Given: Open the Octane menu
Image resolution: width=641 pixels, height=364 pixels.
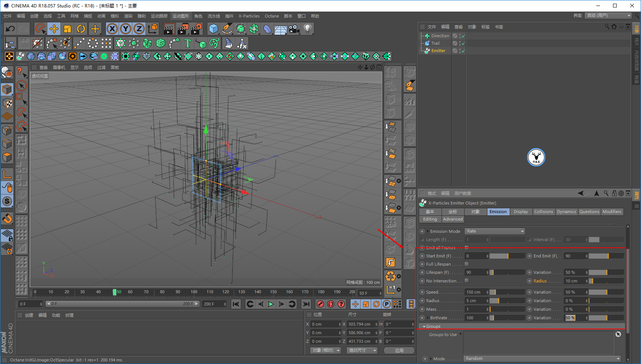Looking at the screenshot, I should point(272,16).
